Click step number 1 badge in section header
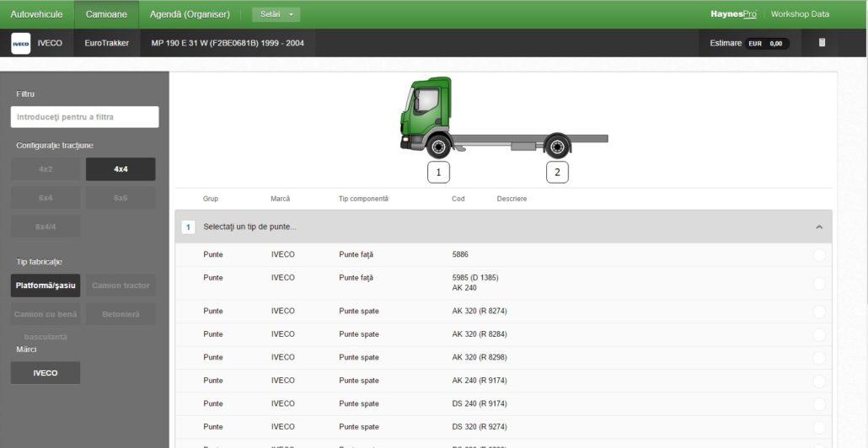This screenshot has width=868, height=448. pos(188,227)
